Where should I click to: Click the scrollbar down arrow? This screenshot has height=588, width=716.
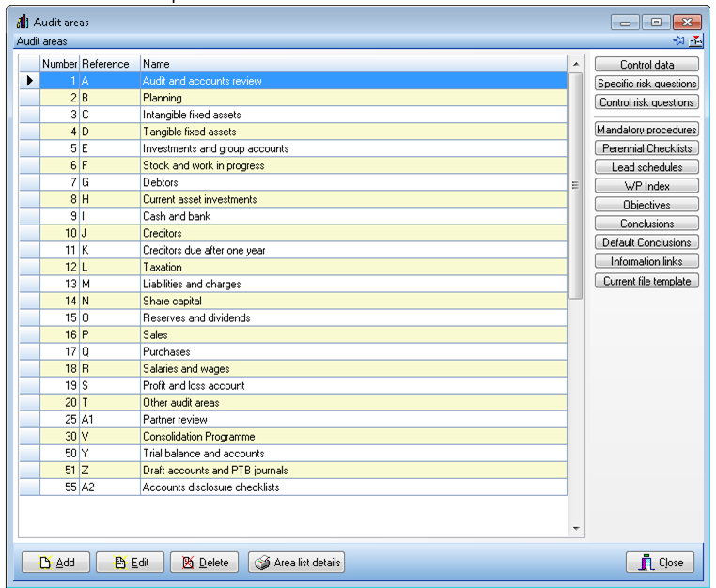(x=576, y=528)
